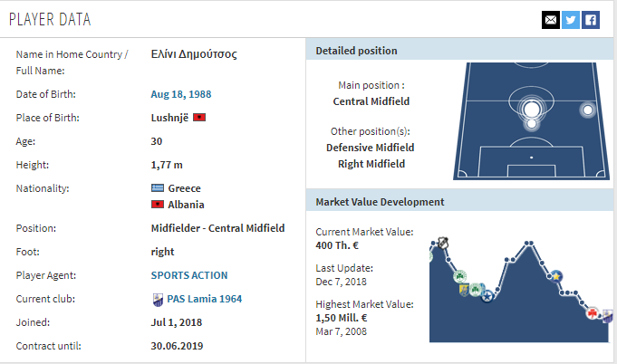Screen dimensions: 617x364
Task: Share on Twitter icon
Action: [571, 20]
